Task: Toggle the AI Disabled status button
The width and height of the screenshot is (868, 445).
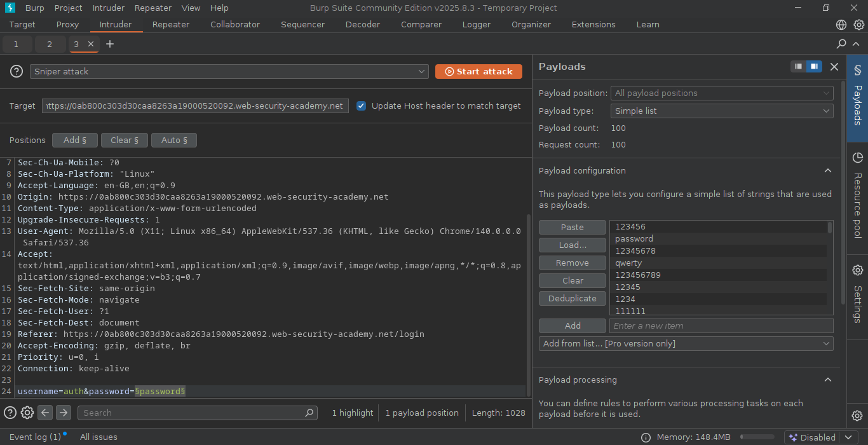Action: point(813,437)
